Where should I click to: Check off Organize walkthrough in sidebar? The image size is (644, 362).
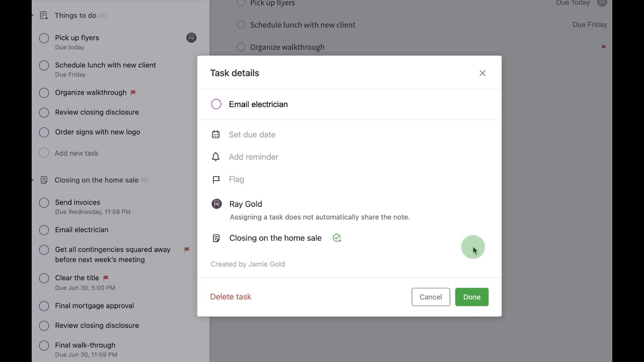[44, 93]
